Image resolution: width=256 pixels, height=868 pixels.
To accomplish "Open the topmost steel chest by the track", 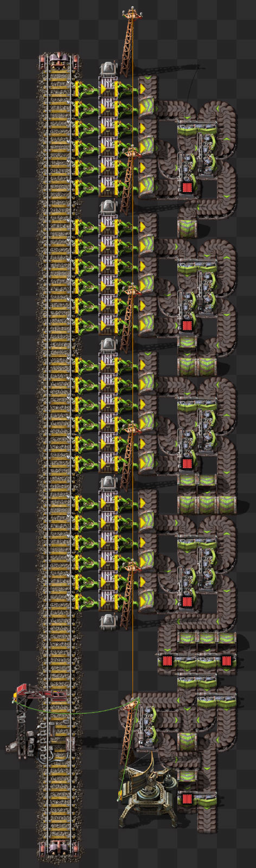I will tap(107, 87).
